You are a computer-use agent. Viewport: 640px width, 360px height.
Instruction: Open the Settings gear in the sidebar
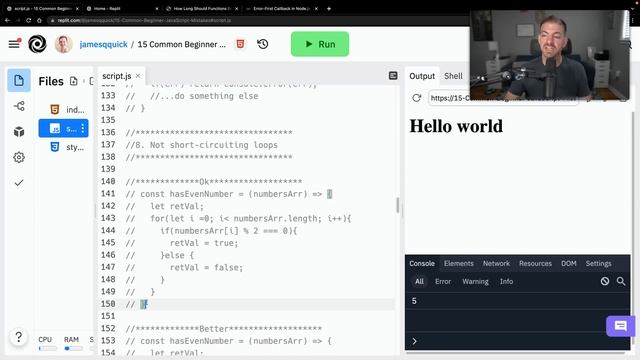click(19, 157)
